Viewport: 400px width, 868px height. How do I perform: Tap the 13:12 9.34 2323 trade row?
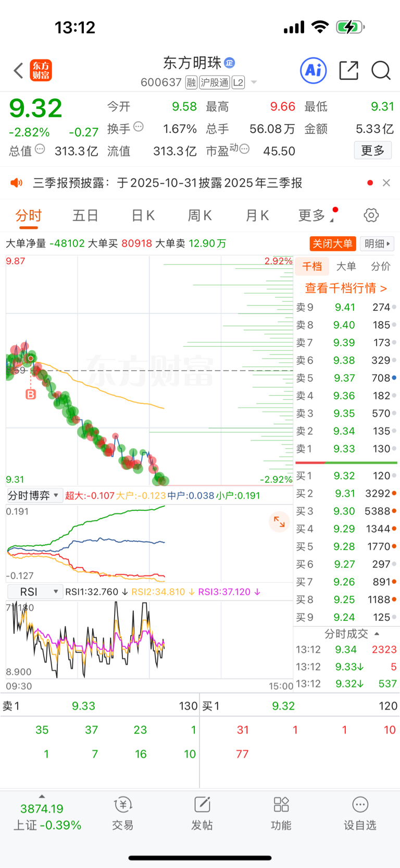coord(346,650)
